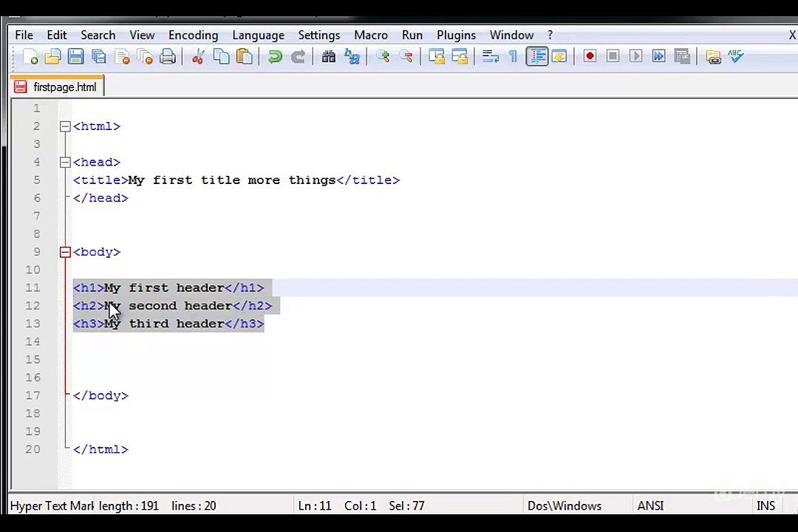Click the Save Recorded Macro icon

(x=682, y=56)
